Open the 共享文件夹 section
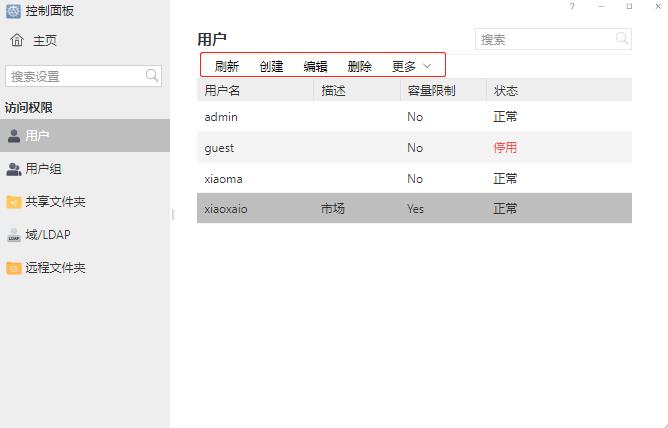 tap(55, 202)
